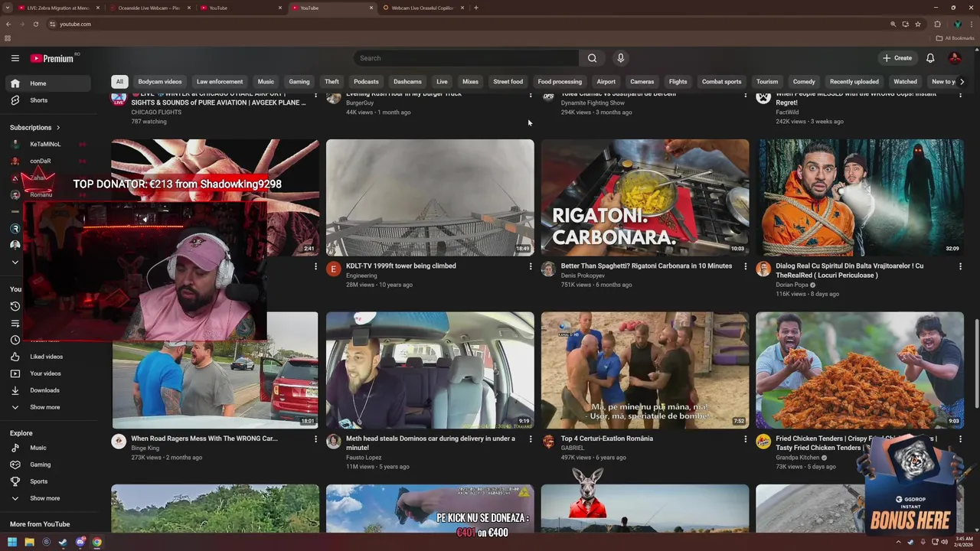This screenshot has height=551, width=980.
Task: Open the account avatar menu
Action: point(955,58)
